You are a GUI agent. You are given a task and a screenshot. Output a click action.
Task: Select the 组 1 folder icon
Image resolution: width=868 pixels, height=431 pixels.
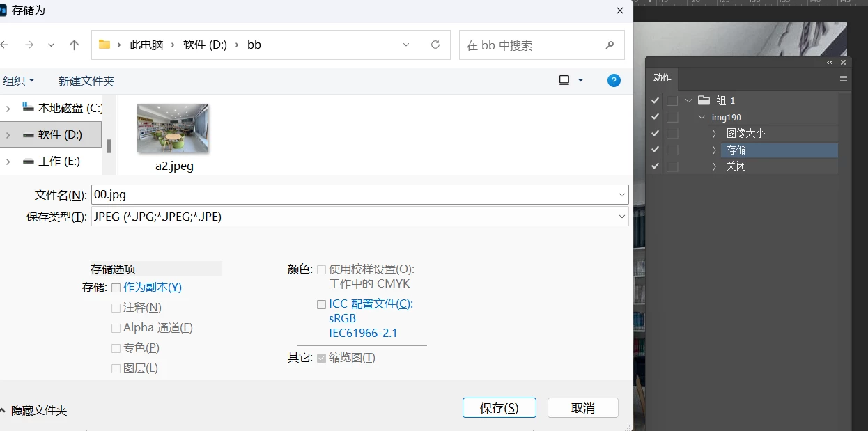pyautogui.click(x=704, y=100)
